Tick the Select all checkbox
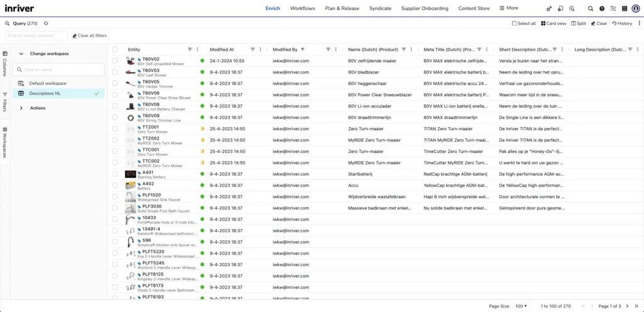This screenshot has width=644, height=312. [514, 23]
